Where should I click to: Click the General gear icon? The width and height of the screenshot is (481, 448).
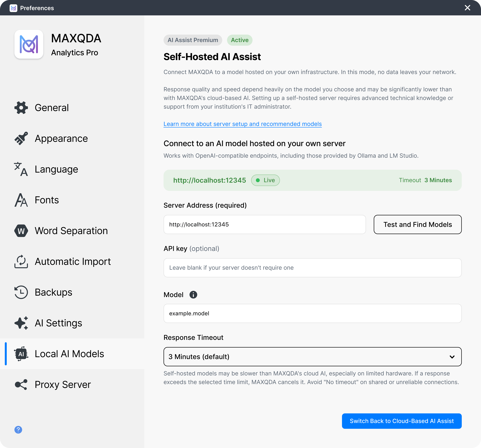(x=21, y=108)
